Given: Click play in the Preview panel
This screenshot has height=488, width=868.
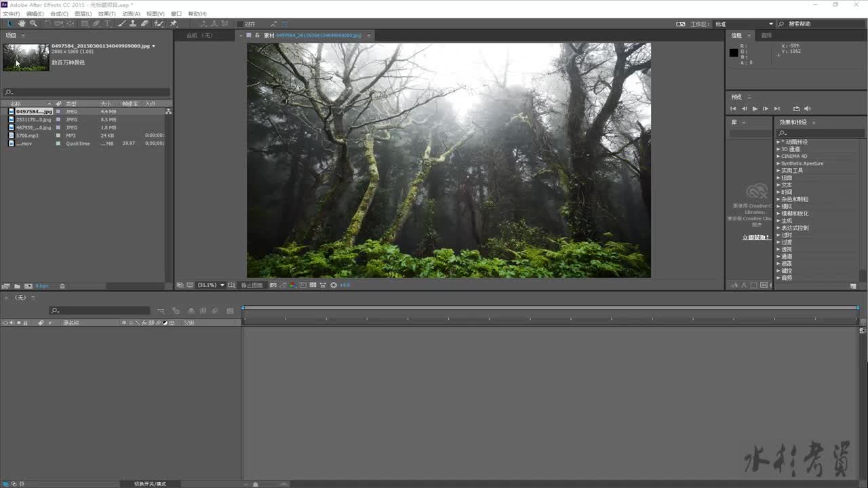Looking at the screenshot, I should pyautogui.click(x=755, y=108).
